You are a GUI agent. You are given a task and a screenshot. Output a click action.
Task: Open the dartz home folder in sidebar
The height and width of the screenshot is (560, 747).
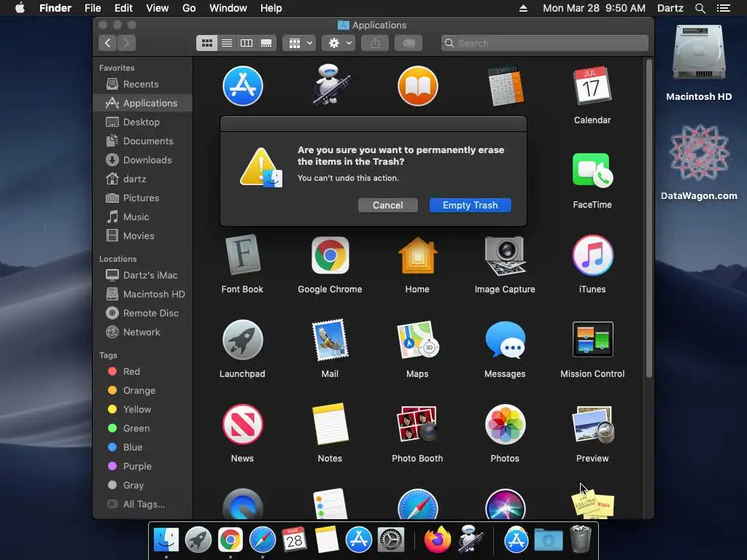pyautogui.click(x=143, y=179)
